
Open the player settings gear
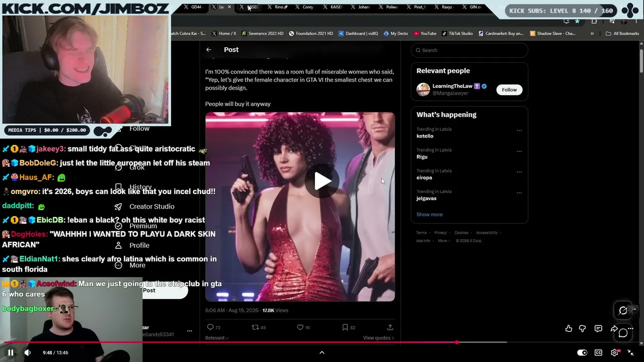pyautogui.click(x=614, y=352)
